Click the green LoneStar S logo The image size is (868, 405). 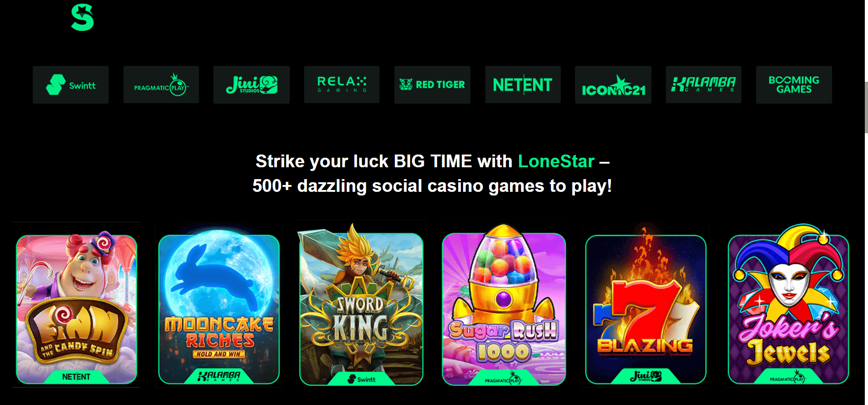(82, 18)
